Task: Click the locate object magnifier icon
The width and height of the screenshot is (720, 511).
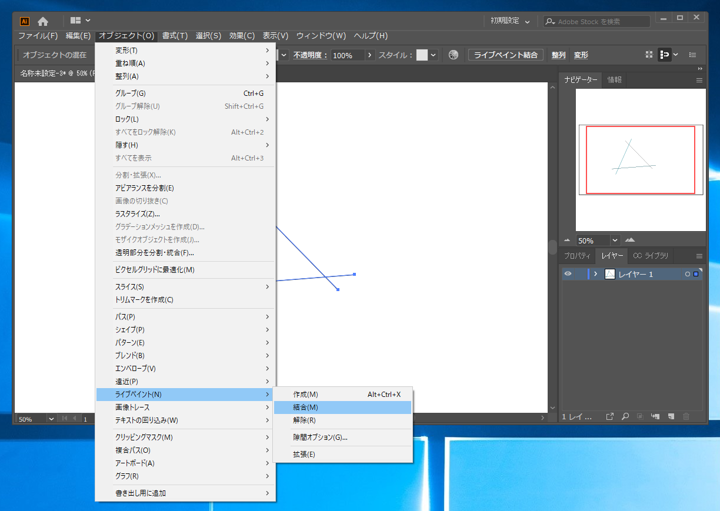Action: coord(625,416)
